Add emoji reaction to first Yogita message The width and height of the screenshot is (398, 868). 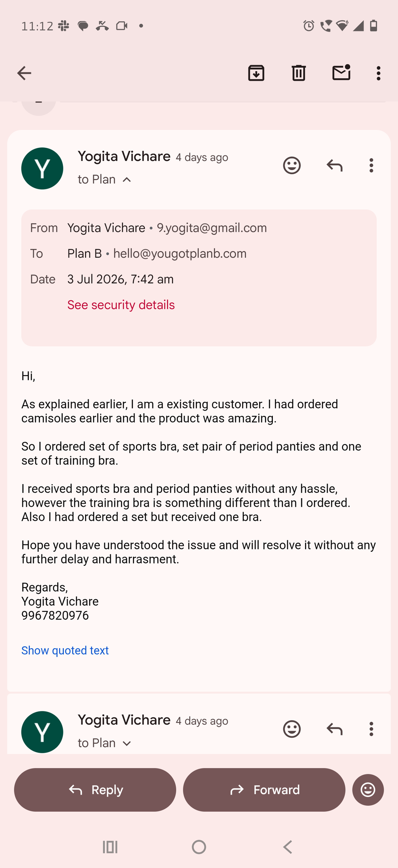pyautogui.click(x=292, y=166)
